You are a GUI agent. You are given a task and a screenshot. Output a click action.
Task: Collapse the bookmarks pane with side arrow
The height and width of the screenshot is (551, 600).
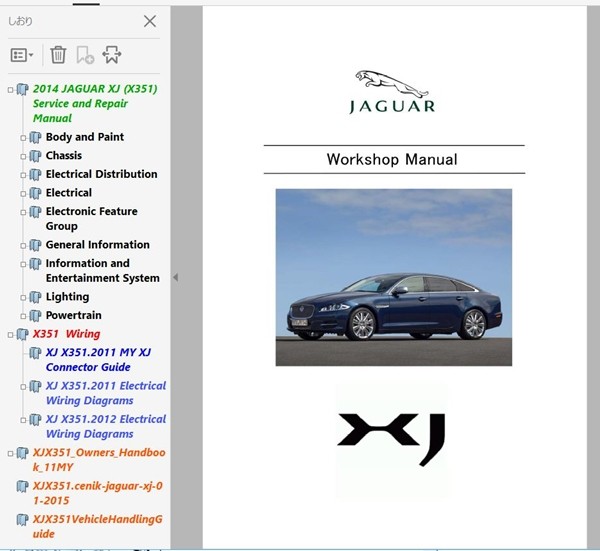point(175,277)
